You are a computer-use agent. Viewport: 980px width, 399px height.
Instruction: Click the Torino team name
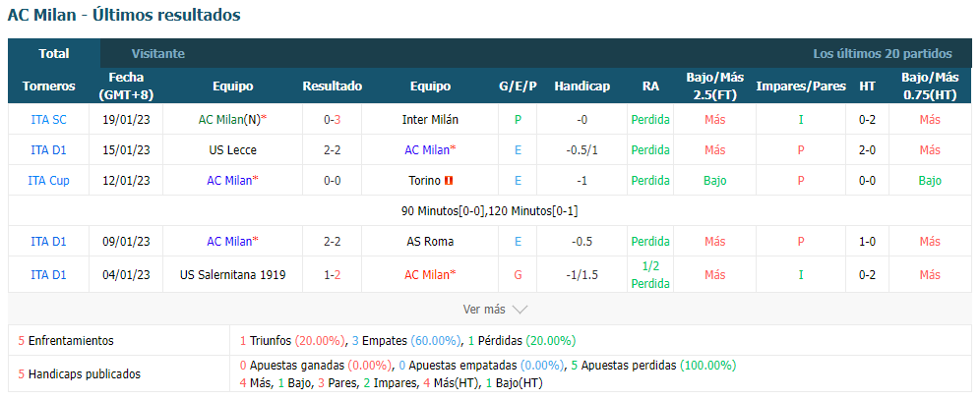424,181
